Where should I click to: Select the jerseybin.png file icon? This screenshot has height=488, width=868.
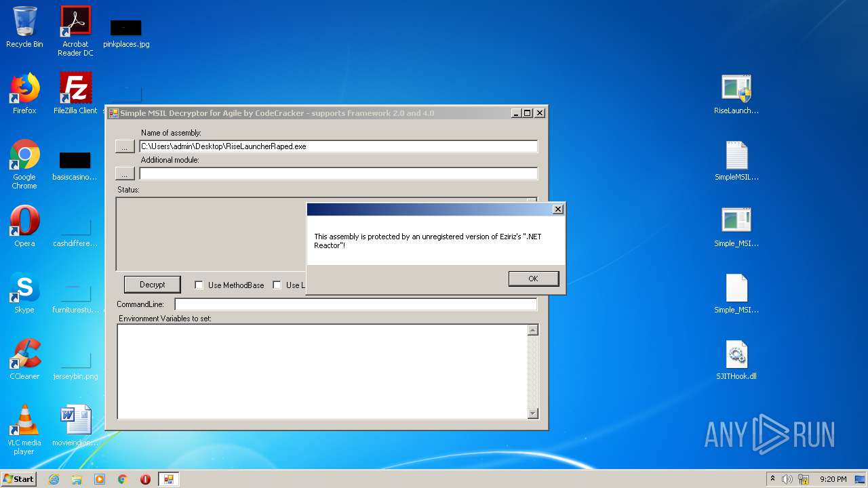click(75, 365)
